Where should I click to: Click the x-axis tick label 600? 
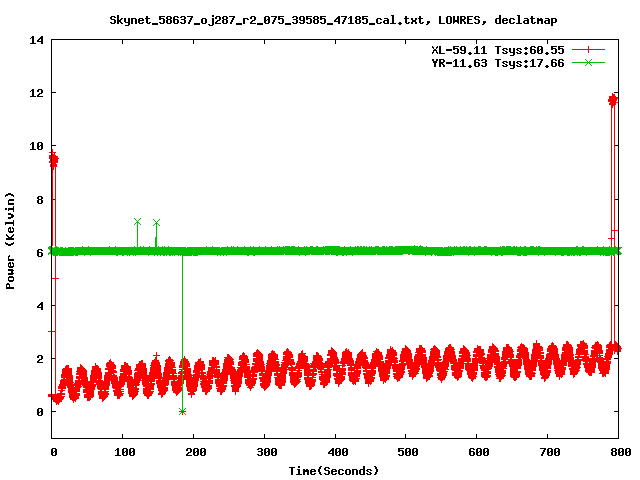point(479,452)
